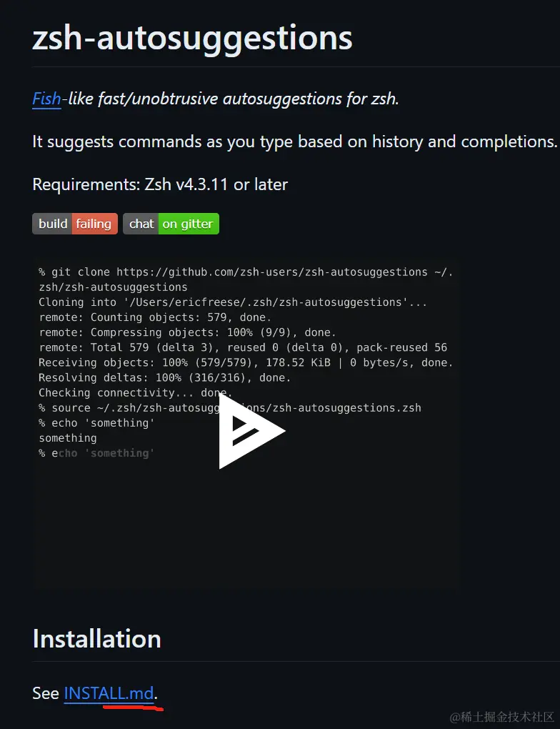Click the 'remote: Counting objects' line
The image size is (560, 729).
click(x=155, y=317)
